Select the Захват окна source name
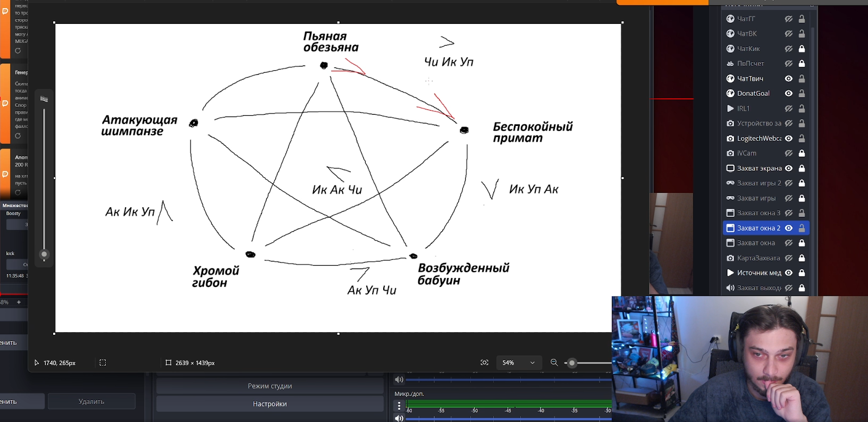The width and height of the screenshot is (868, 422). pos(756,243)
